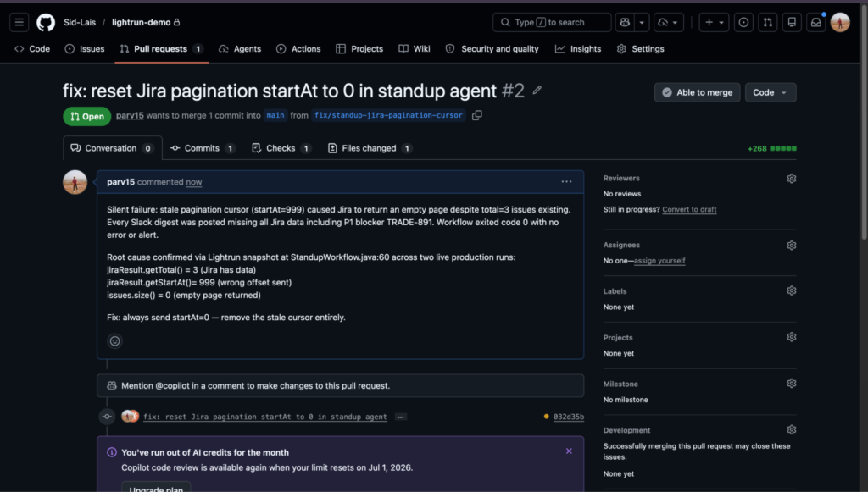This screenshot has width=868, height=492.
Task: Open Copilot chat icon in header
Action: pyautogui.click(x=625, y=22)
